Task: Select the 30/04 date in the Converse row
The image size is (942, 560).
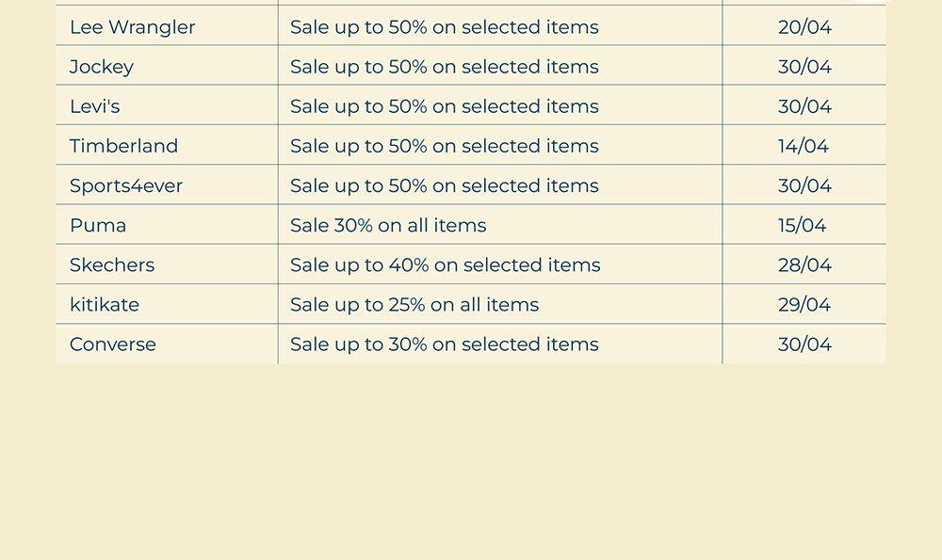Action: pos(804,344)
